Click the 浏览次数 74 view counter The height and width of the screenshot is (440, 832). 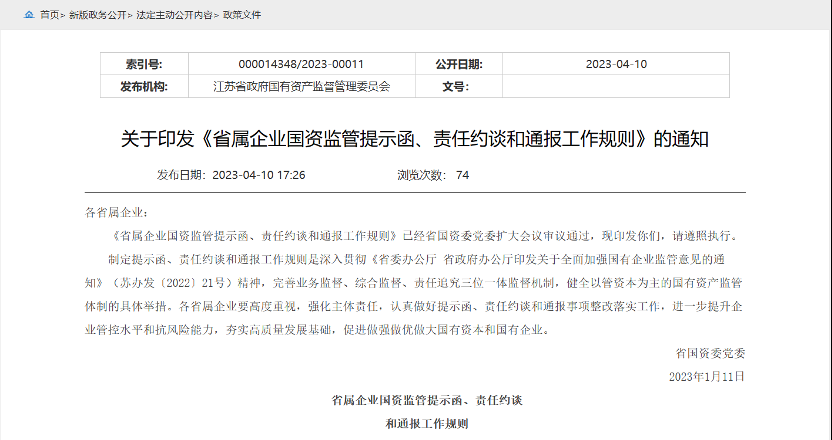(x=433, y=174)
